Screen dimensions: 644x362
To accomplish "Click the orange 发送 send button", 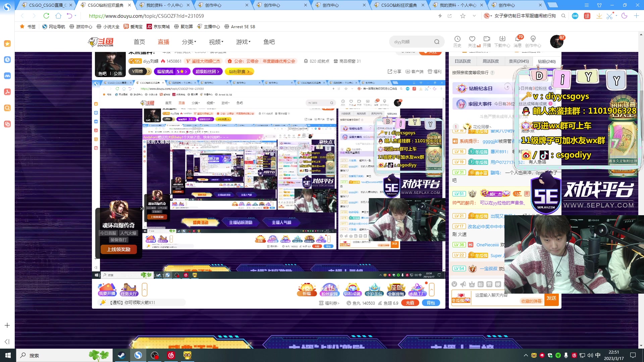I will (x=551, y=298).
